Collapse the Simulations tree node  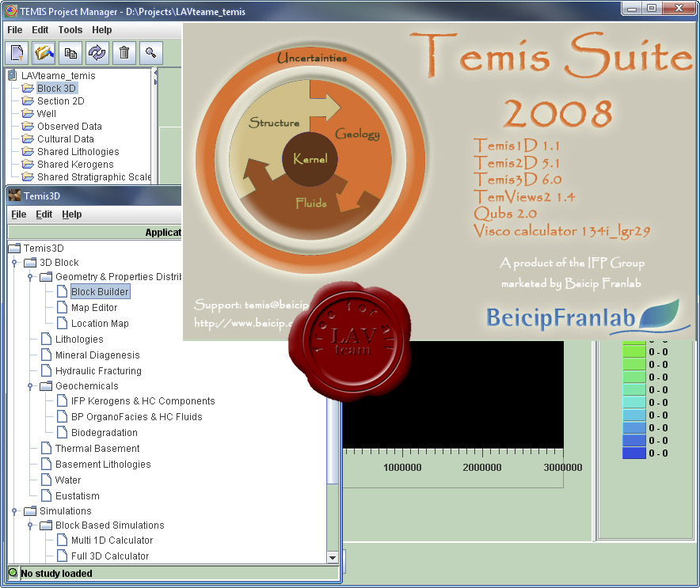[x=14, y=510]
